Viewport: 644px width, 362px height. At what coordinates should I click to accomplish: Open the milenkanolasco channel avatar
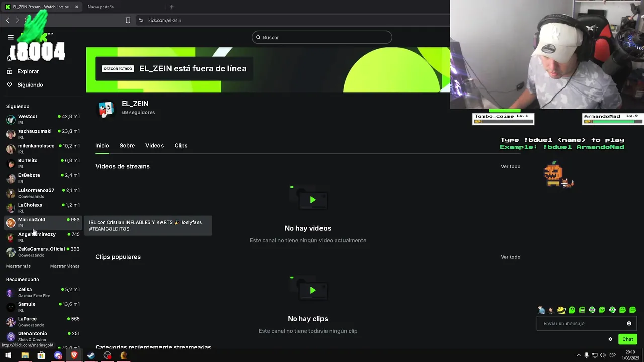click(x=11, y=149)
